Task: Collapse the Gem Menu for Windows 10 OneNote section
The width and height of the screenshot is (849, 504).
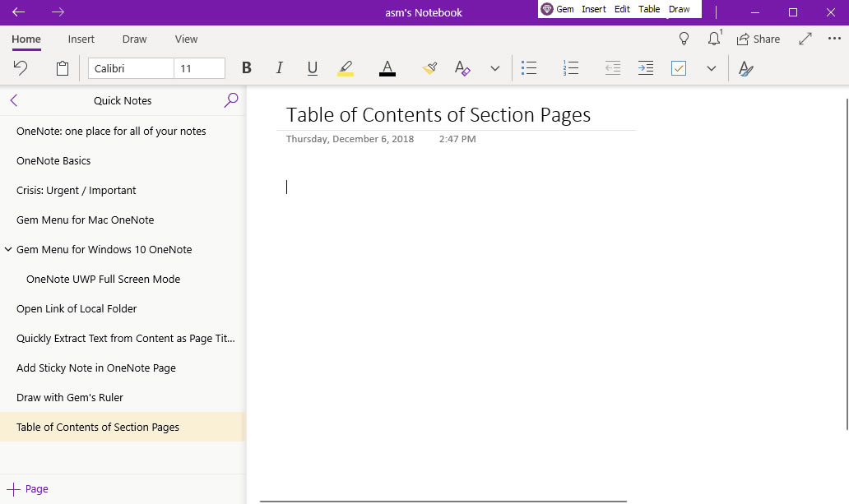Action: click(x=8, y=249)
